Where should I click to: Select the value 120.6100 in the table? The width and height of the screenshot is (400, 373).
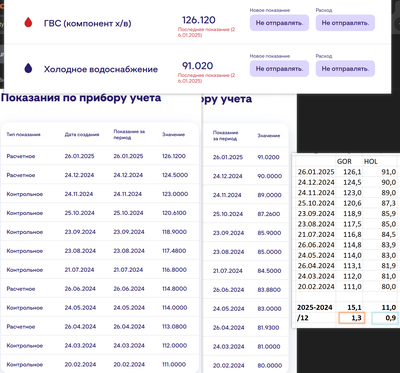click(174, 213)
